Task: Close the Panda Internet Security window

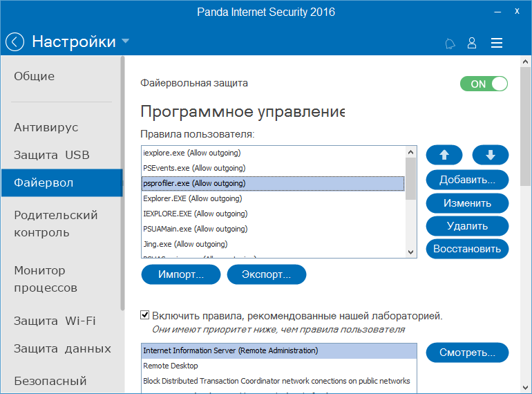Action: [517, 11]
